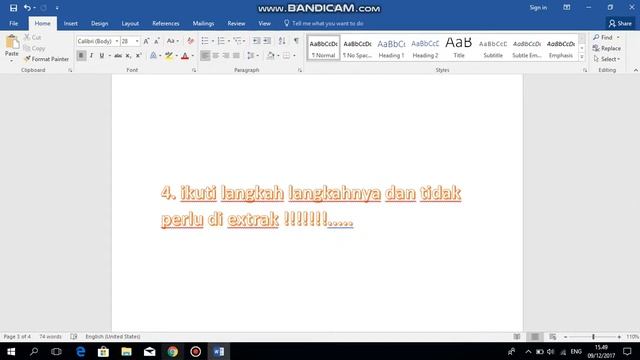The width and height of the screenshot is (640, 360).
Task: Decrease font size with Shrink Font
Action: point(157,41)
